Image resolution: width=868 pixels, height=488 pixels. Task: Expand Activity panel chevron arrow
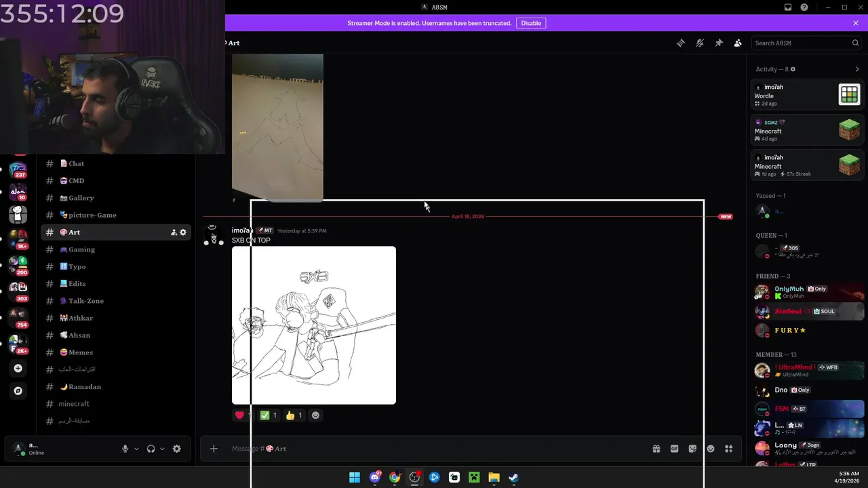click(857, 69)
